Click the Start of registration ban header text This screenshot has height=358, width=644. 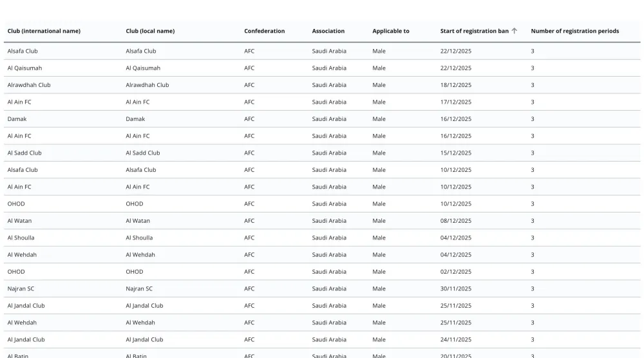point(474,31)
